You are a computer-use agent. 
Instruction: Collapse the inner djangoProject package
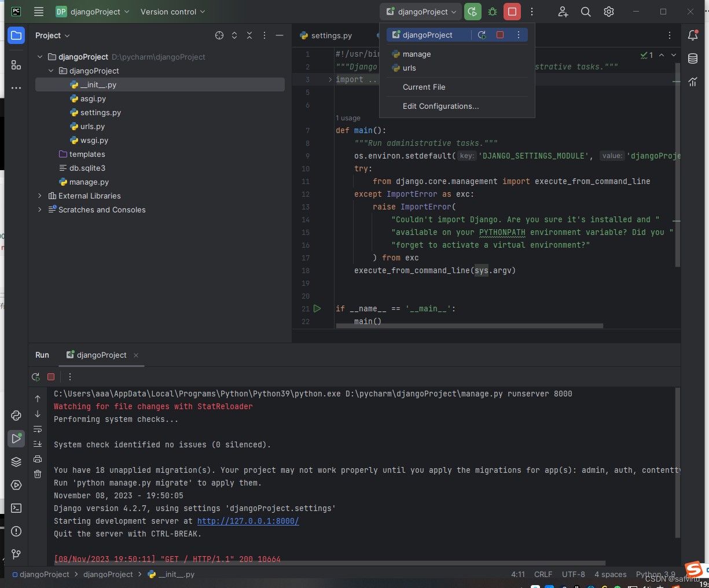[51, 71]
